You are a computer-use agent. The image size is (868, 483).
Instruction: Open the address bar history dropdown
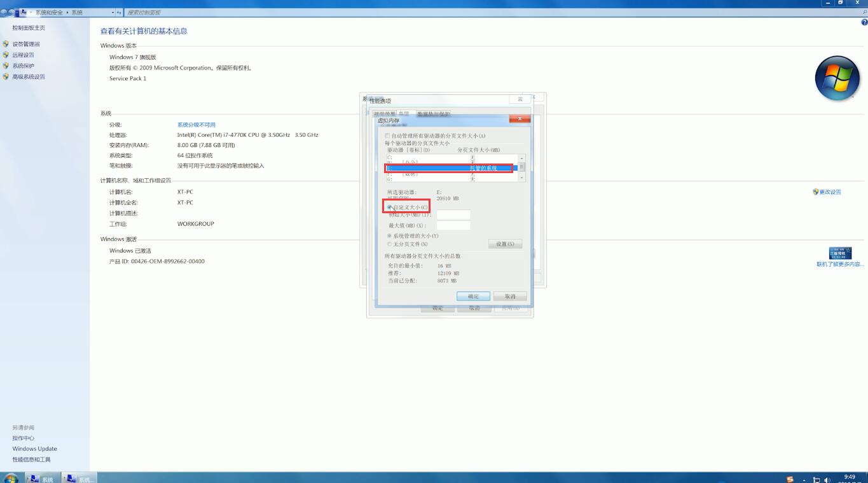[113, 12]
